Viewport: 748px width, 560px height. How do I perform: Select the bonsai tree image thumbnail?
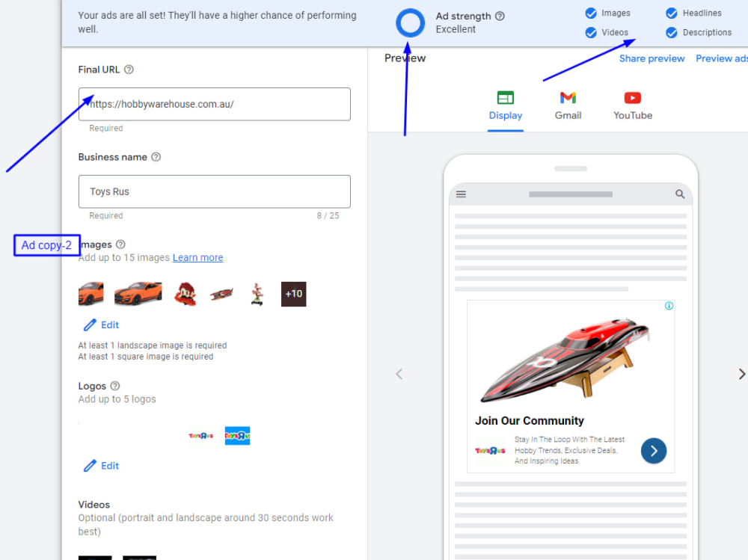click(257, 294)
